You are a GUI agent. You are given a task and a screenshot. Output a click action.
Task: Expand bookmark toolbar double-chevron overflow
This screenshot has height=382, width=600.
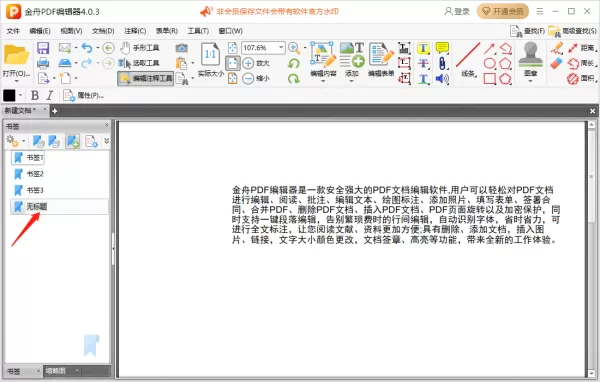[106, 141]
